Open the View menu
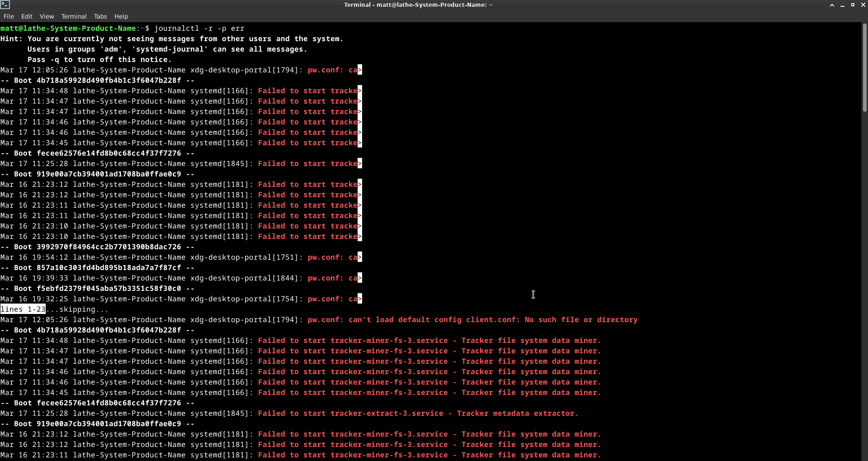Image resolution: width=868 pixels, height=461 pixels. [x=47, y=16]
